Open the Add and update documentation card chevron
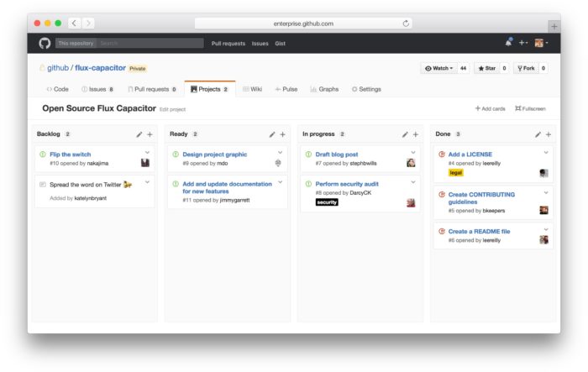This screenshot has width=588, height=372. click(x=280, y=182)
